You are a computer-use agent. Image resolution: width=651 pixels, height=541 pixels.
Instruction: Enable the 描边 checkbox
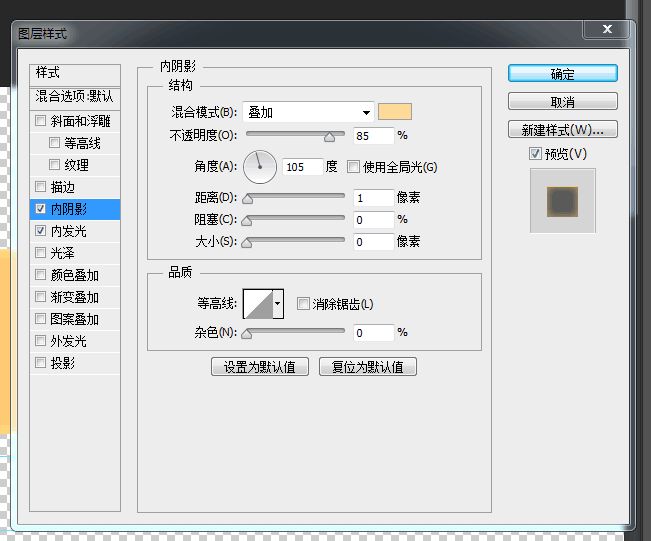40,187
